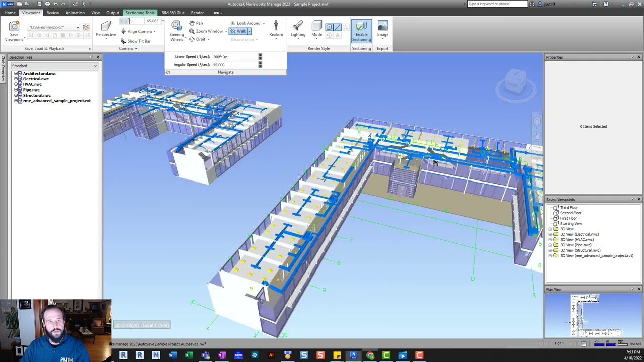Click the search keyword or phrase box

tap(497, 4)
